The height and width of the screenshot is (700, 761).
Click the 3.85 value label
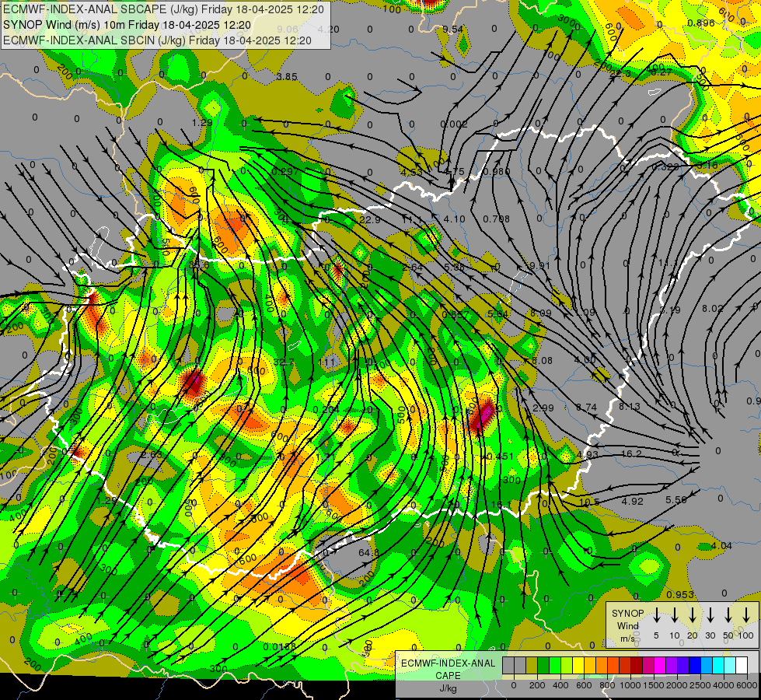click(287, 77)
